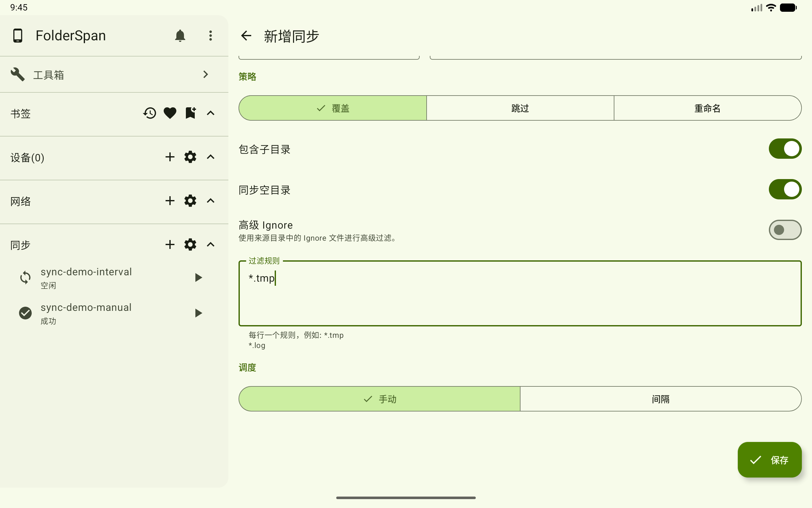Open settings gear for 设备(0)
812x508 pixels.
coord(190,157)
